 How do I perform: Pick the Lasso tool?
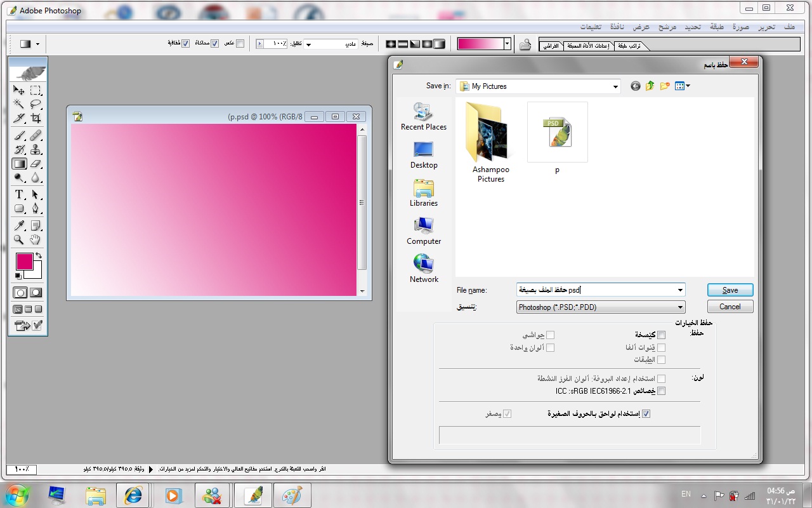coord(36,104)
